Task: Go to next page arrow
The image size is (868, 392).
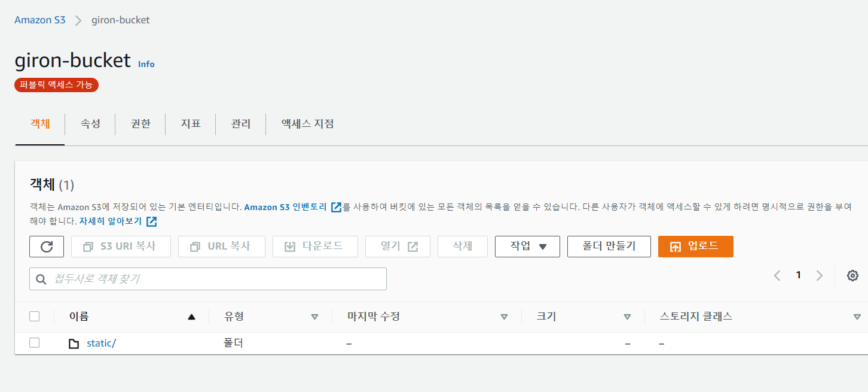Action: click(819, 275)
